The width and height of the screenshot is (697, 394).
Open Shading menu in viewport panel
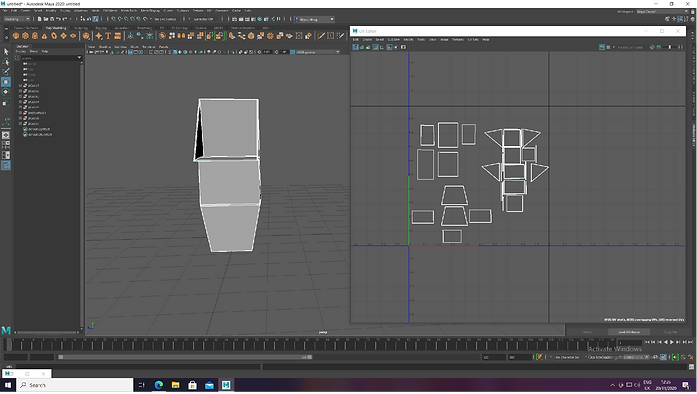105,47
